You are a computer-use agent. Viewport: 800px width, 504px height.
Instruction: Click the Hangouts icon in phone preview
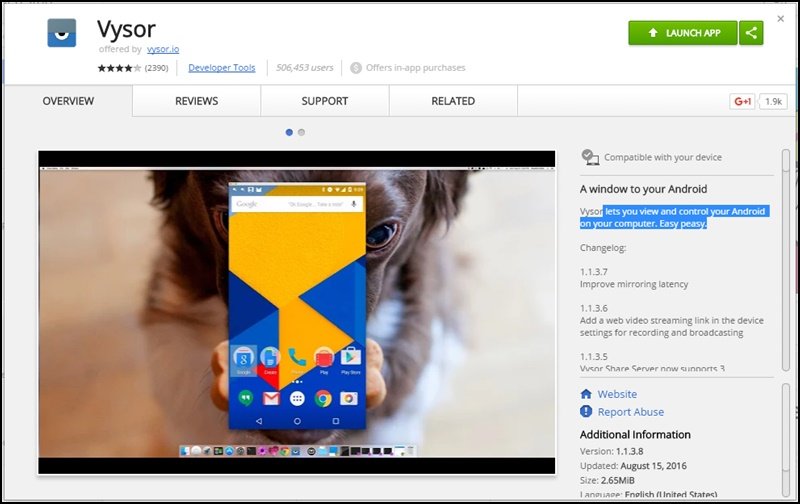click(245, 398)
